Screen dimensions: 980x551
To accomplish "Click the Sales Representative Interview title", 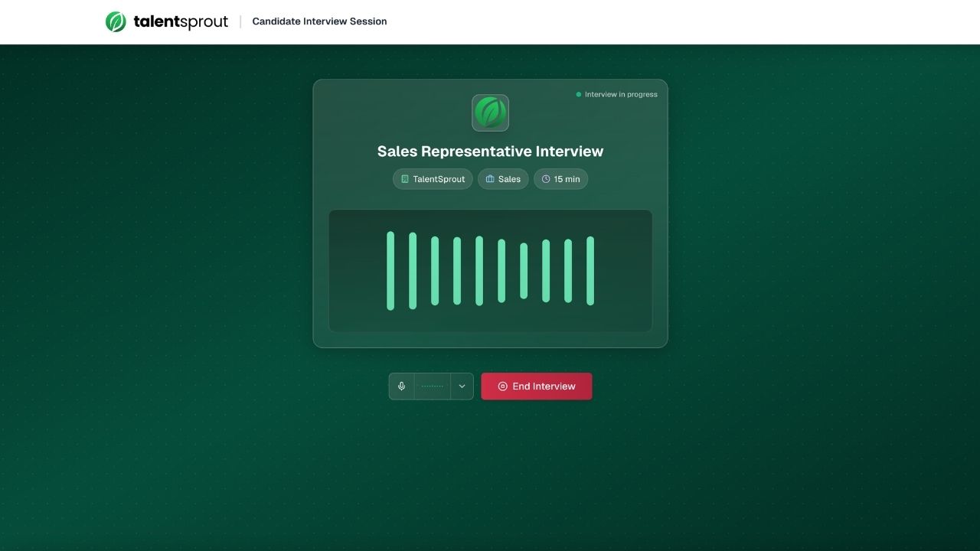I will (x=490, y=152).
